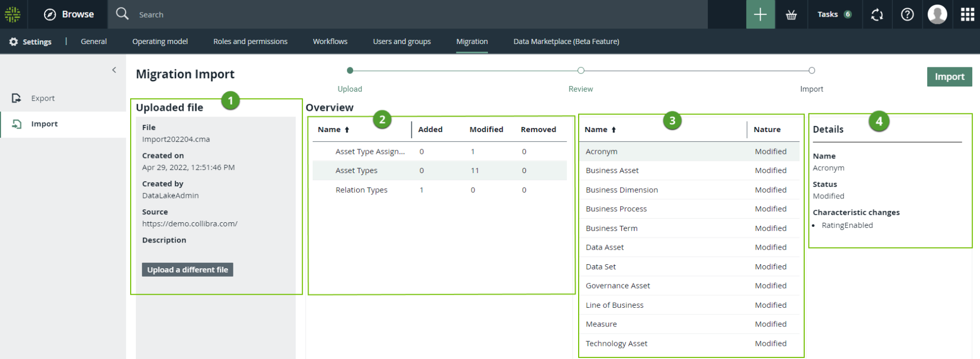This screenshot has width=980, height=359.
Task: Click Upload a different file button
Action: tap(187, 270)
